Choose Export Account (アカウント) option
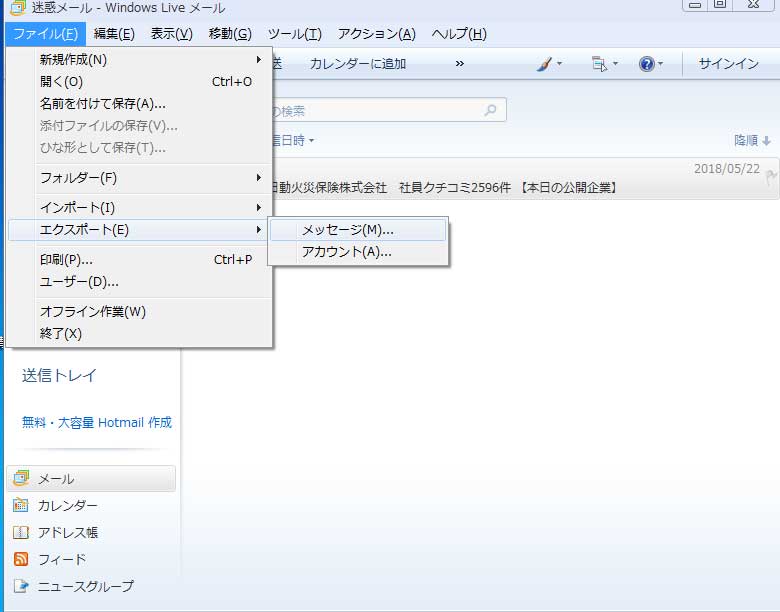The height and width of the screenshot is (612, 780). tap(346, 252)
